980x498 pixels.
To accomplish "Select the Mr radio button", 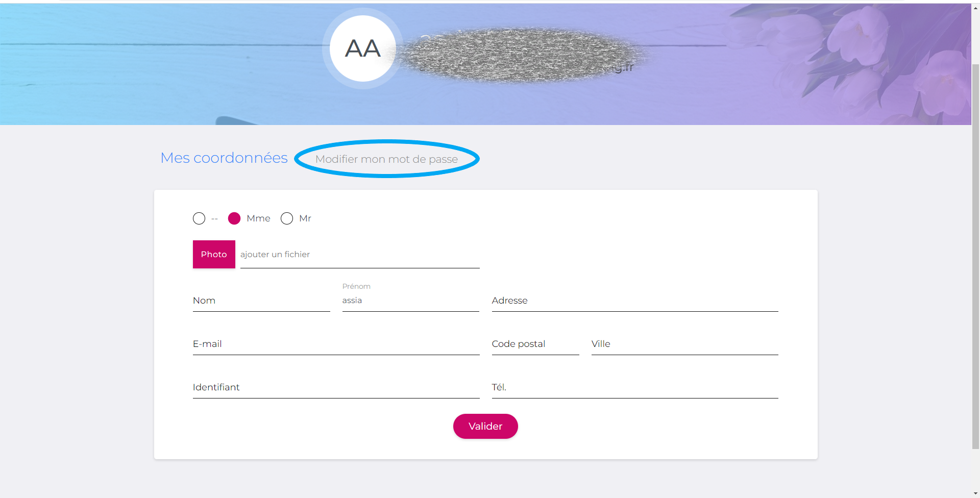I will pyautogui.click(x=286, y=218).
